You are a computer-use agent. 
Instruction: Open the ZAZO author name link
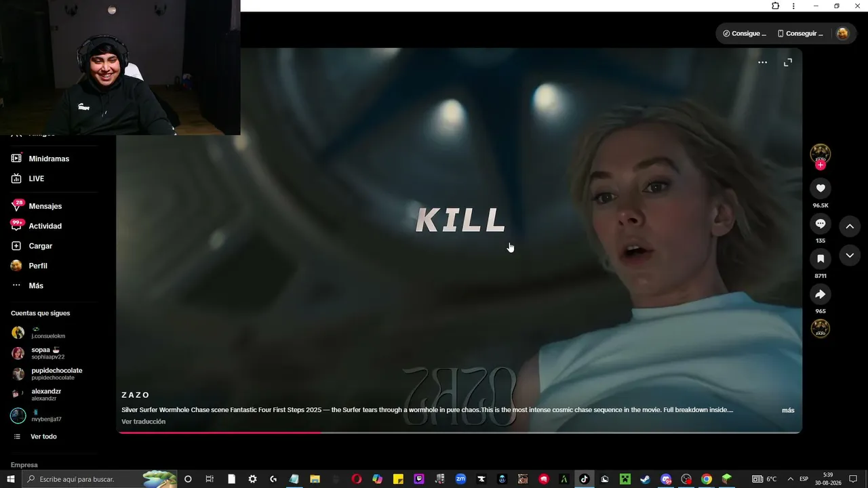point(136,395)
